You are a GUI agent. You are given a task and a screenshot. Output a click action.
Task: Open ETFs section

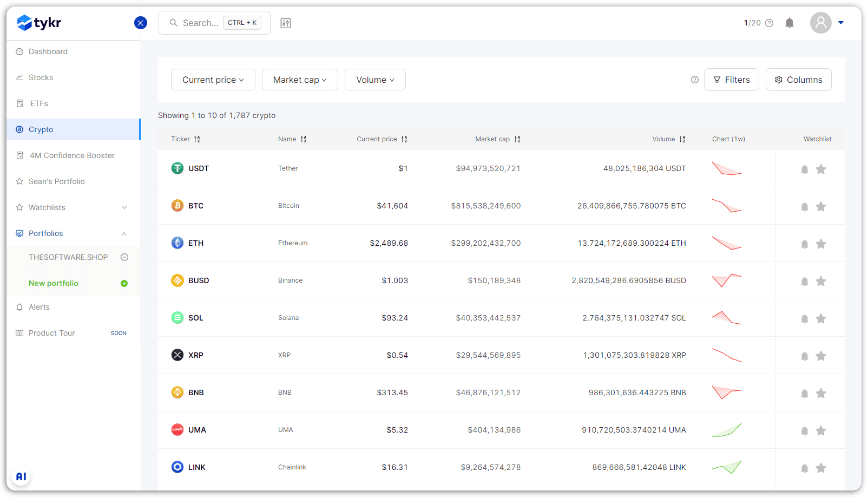[x=74, y=103]
